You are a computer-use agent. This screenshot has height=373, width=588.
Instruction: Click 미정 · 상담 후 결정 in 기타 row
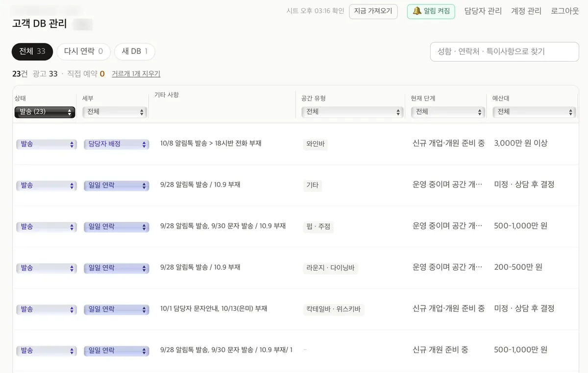[524, 185]
